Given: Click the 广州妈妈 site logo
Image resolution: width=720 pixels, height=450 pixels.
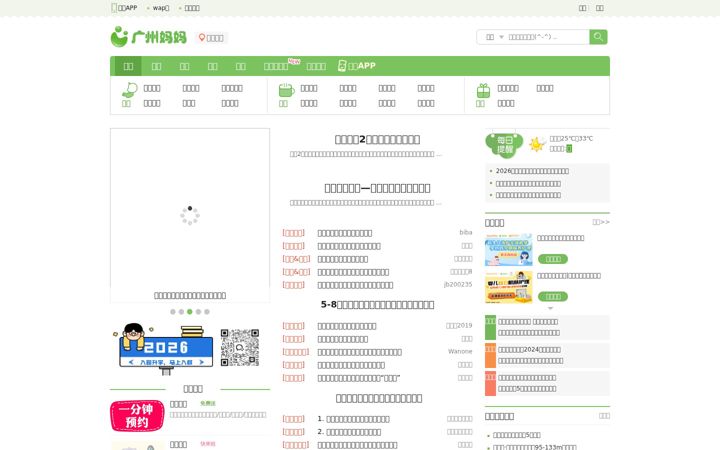Looking at the screenshot, I should [x=149, y=37].
